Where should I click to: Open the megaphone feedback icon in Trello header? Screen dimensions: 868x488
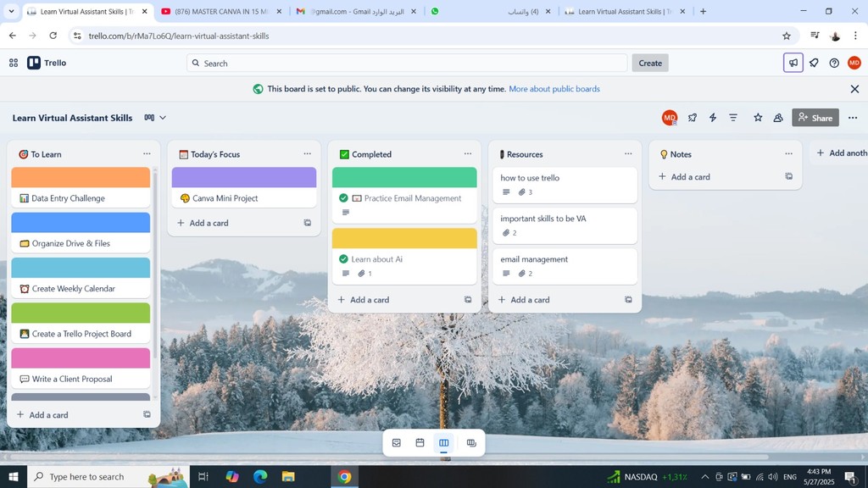[x=793, y=63]
